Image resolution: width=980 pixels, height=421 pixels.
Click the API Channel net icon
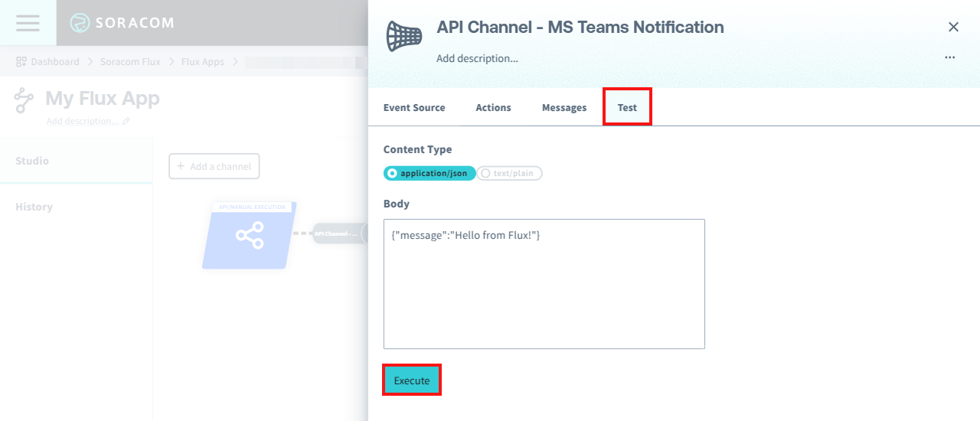point(403,35)
